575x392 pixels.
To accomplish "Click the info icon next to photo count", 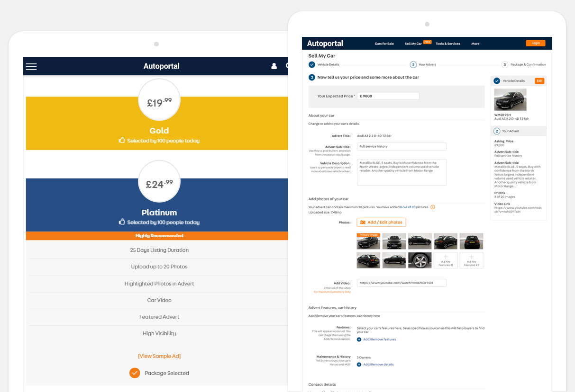I will [432, 207].
